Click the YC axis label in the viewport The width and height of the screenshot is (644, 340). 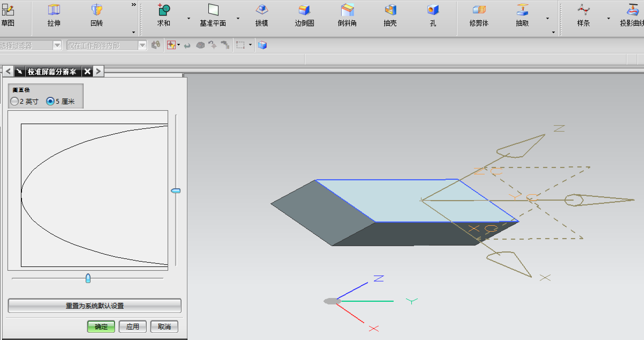point(523,198)
